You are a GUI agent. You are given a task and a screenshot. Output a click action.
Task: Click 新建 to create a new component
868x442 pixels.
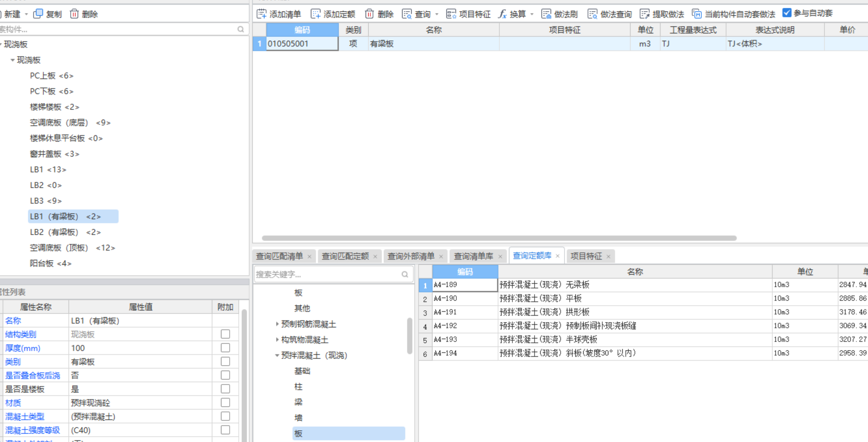click(12, 14)
